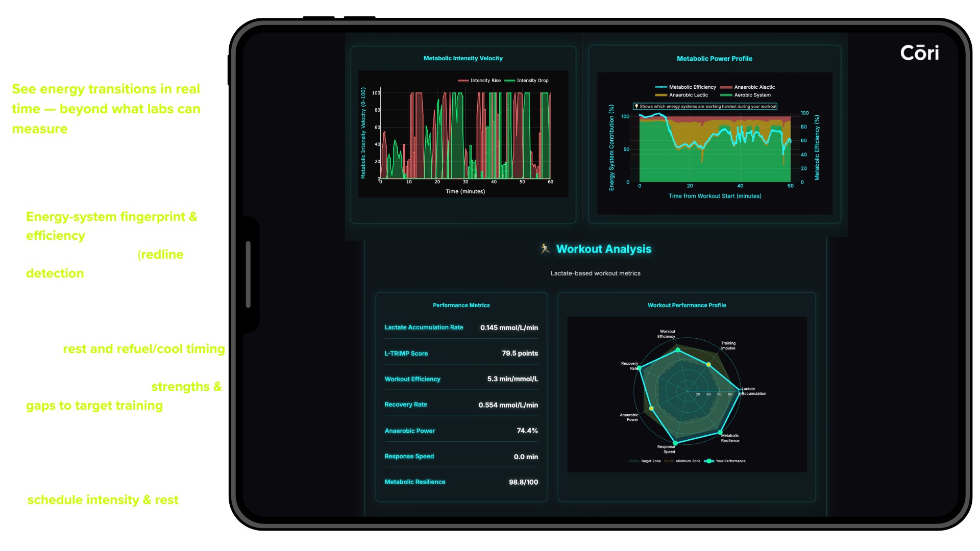Viewport: 980px width, 551px height.
Task: Click the Intensity Rise red legend marker
Action: (x=463, y=81)
